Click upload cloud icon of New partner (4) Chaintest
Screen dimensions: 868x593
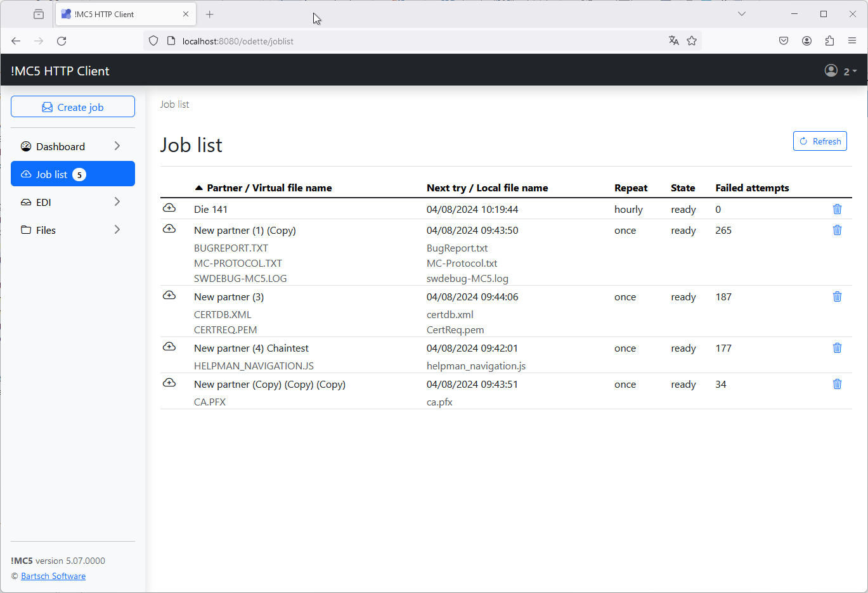coord(169,347)
